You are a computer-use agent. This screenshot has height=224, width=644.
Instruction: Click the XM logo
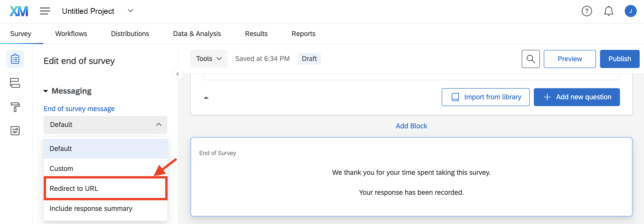(19, 11)
